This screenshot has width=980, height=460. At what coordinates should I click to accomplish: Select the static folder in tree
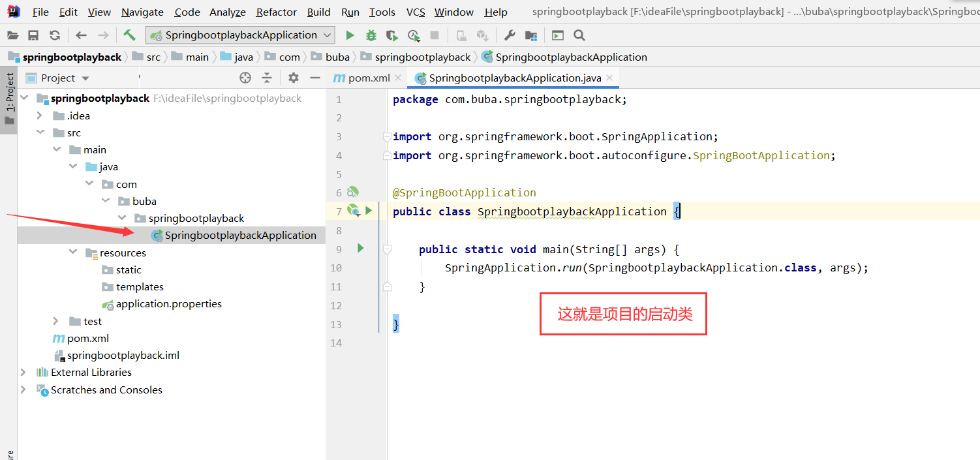(121, 269)
